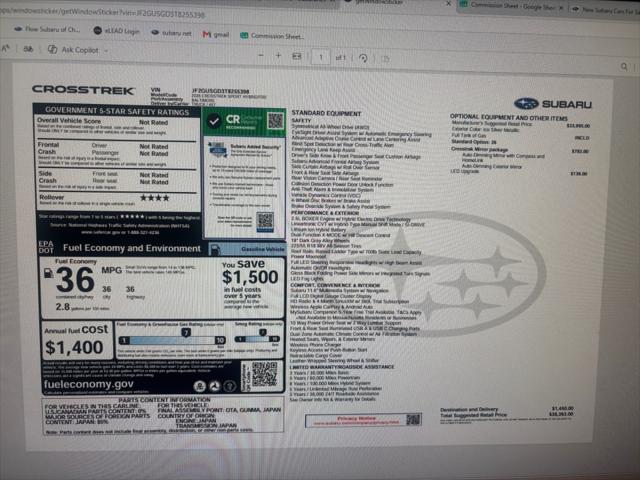The image size is (640, 480).
Task: Click the Privacy Notice QR code
Action: pos(413,419)
